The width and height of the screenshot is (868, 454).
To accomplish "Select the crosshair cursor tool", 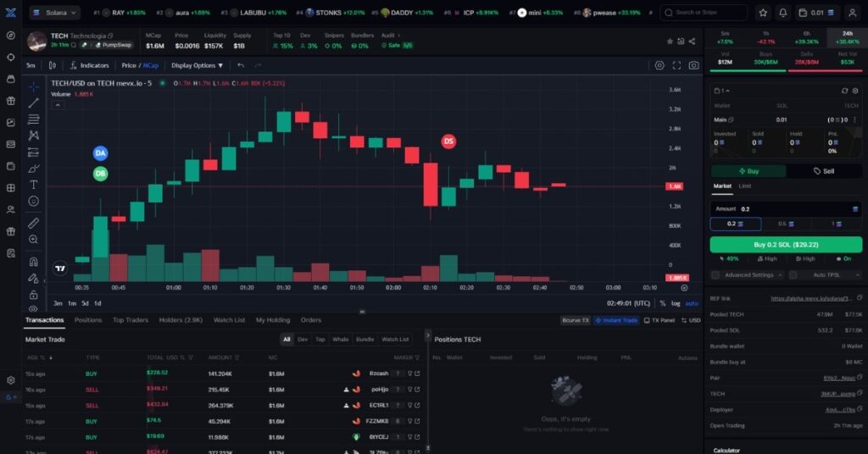I will click(34, 86).
